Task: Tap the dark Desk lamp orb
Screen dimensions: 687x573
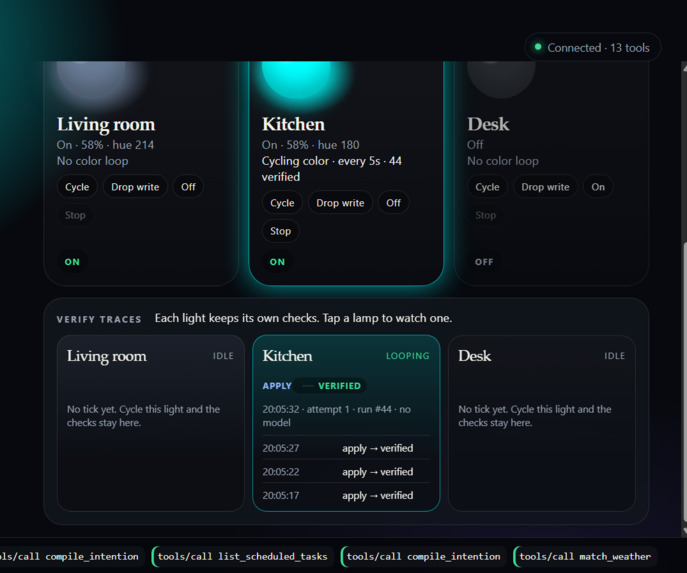Action: click(501, 79)
